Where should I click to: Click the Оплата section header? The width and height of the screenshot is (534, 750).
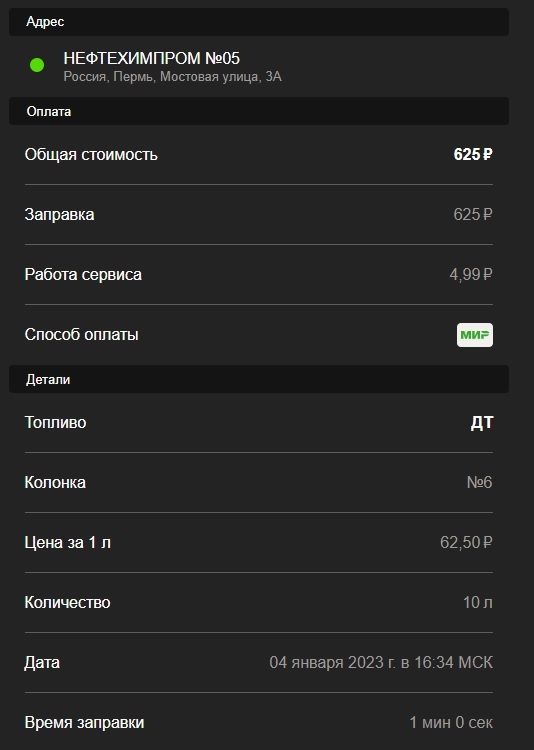pos(259,111)
